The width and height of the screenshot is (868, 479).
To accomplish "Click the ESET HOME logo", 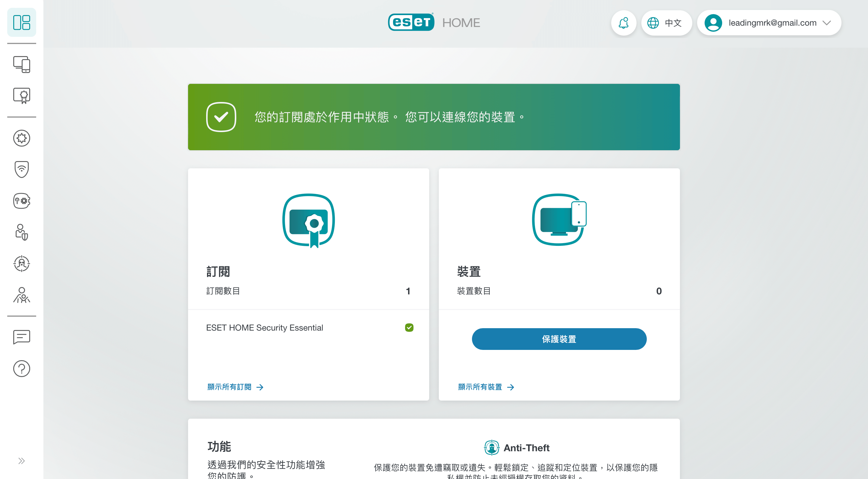I will coord(434,22).
